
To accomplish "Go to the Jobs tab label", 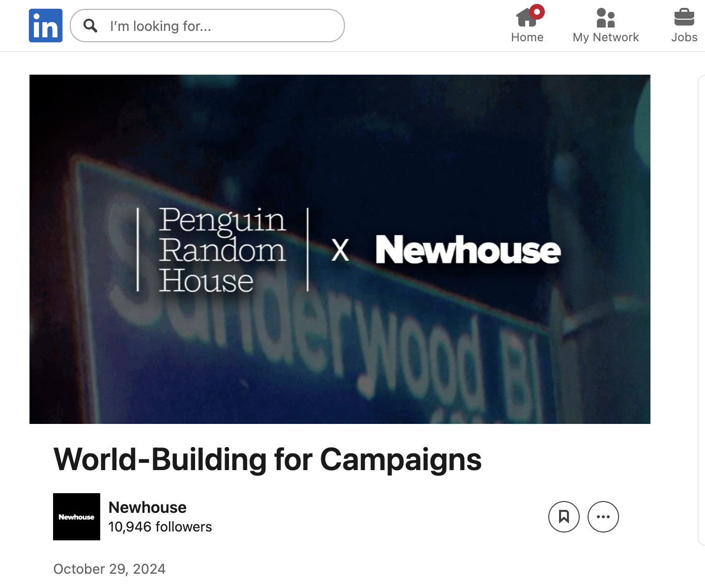I will click(684, 37).
